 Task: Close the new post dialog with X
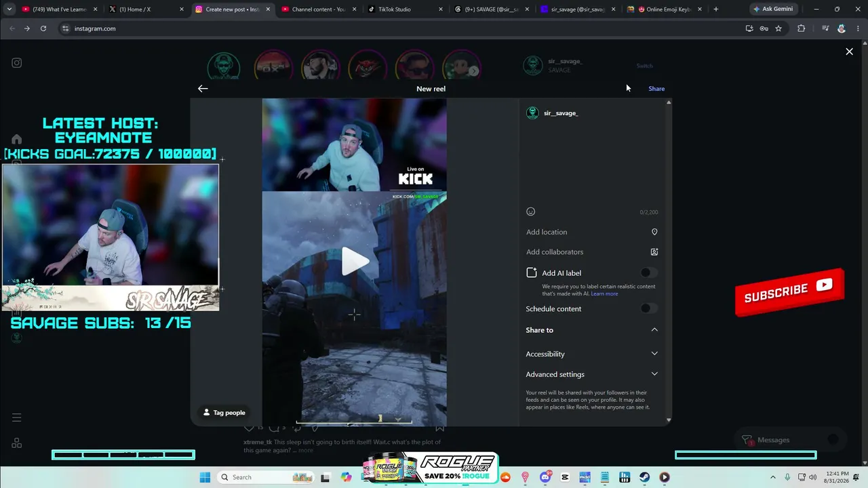click(x=849, y=52)
